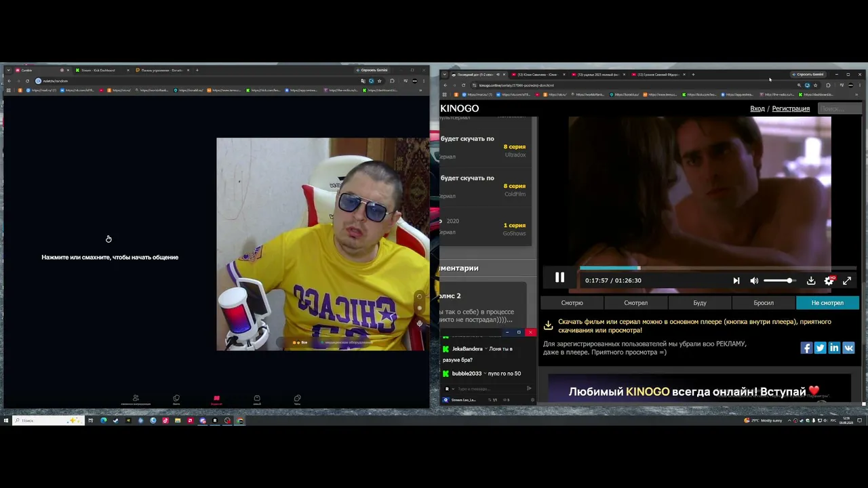
Task: Switch to the ущелье 2025 YouTube tab
Action: pyautogui.click(x=597, y=75)
